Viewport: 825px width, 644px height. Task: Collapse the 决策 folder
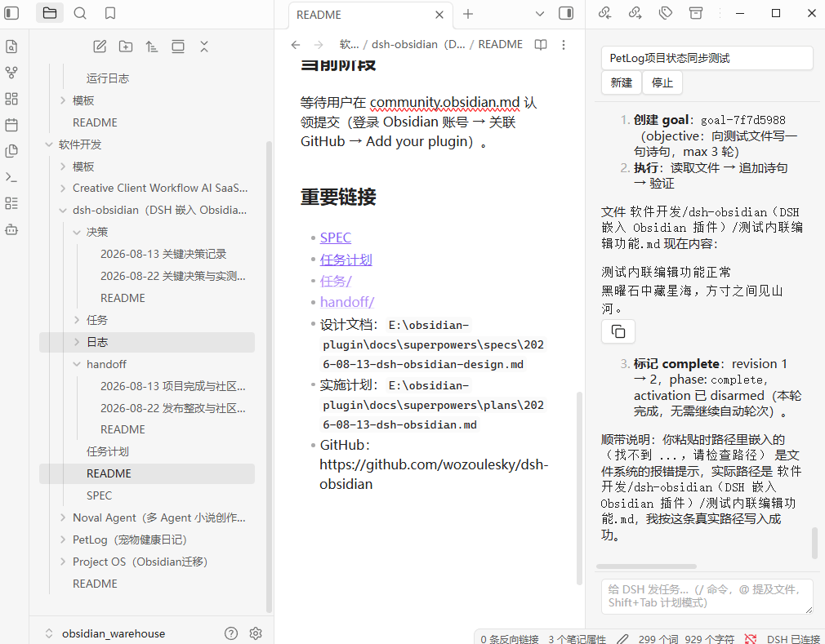77,232
